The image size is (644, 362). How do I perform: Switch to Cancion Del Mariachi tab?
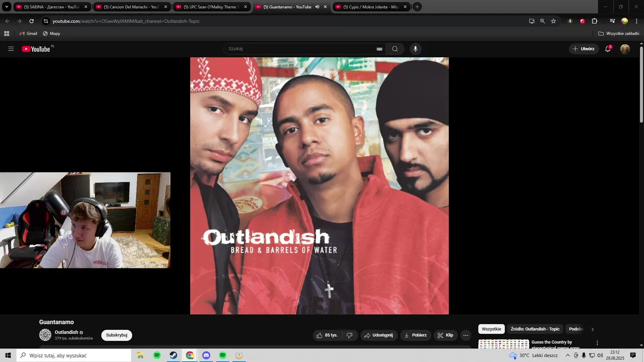coord(131,7)
